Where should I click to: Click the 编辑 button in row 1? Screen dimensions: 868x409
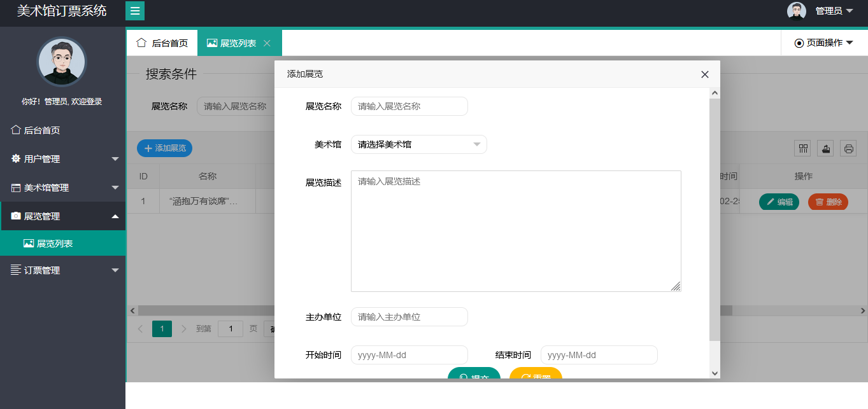coord(779,202)
